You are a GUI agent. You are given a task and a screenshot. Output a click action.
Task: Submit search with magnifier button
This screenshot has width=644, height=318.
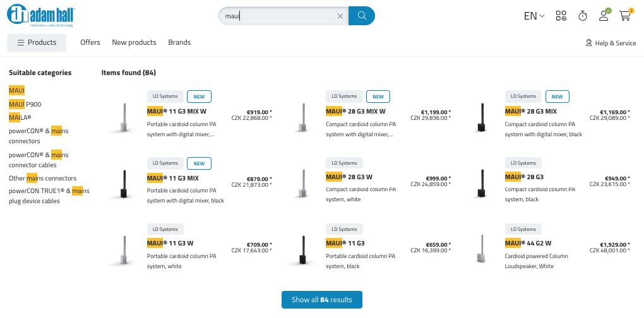point(362,16)
